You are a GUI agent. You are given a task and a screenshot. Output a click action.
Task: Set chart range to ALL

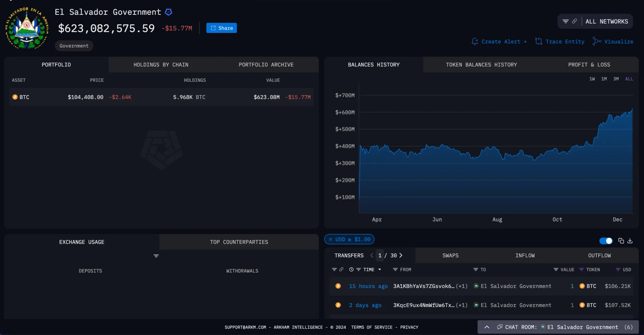point(629,79)
